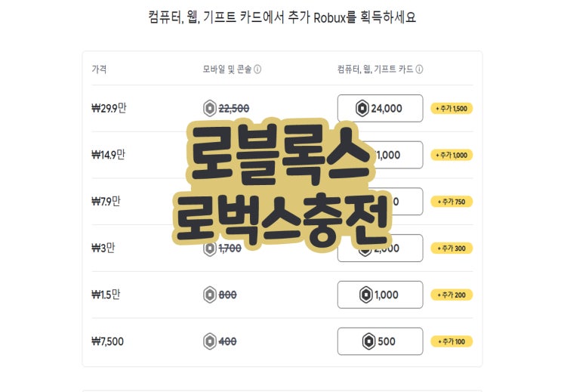Click the Robux icon in the 500 button
The width and height of the screenshot is (561, 392).
point(369,341)
